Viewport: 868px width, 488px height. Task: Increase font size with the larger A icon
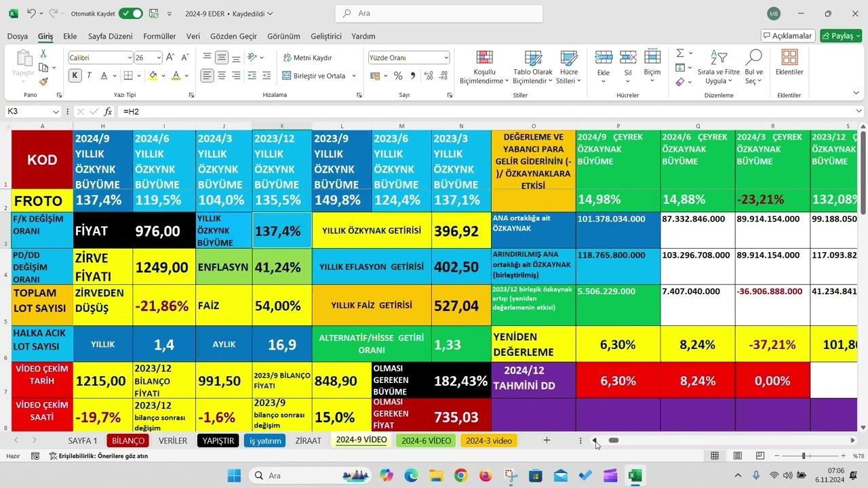pos(170,58)
